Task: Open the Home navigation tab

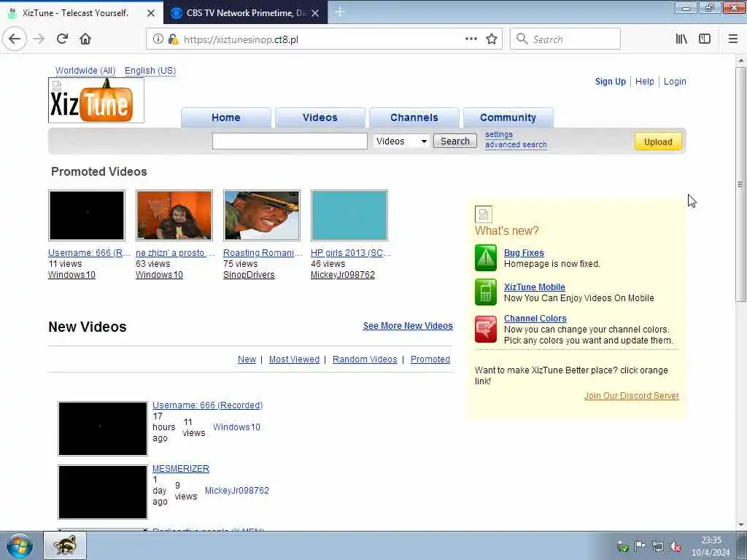Action: click(x=226, y=117)
